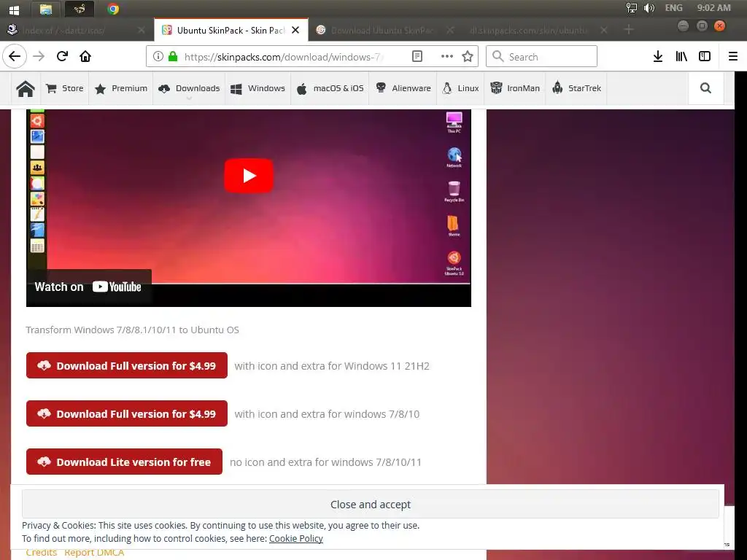Toggle reader view in the address bar
The image size is (747, 560).
(417, 57)
